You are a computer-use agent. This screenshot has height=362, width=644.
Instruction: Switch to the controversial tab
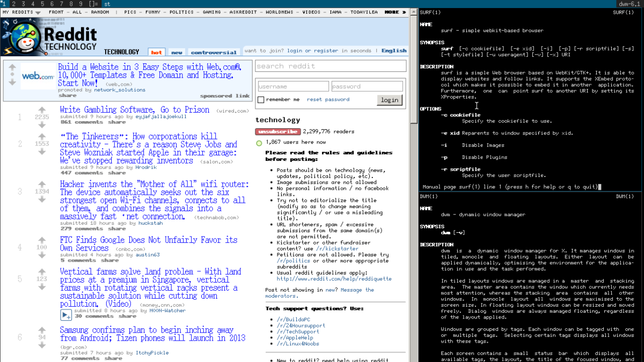214,53
